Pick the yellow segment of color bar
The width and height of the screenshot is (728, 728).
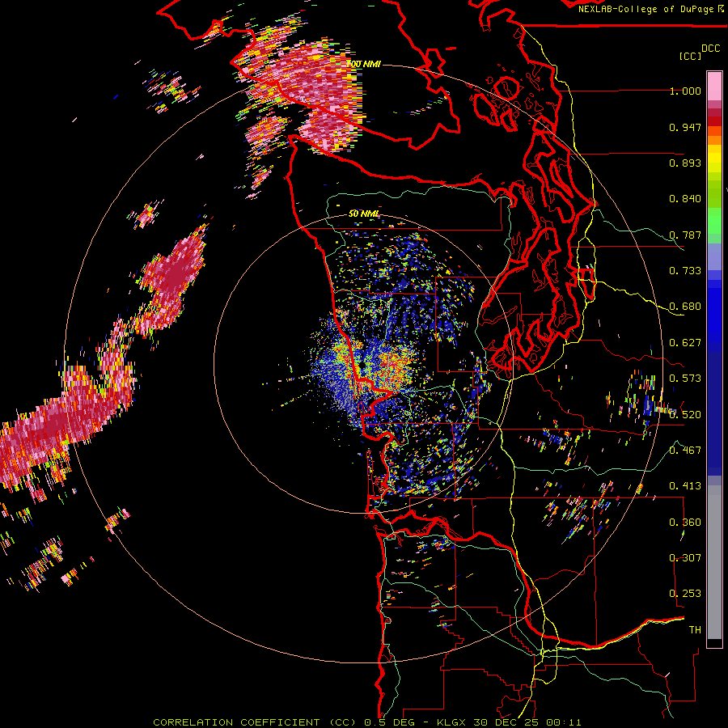click(x=714, y=159)
